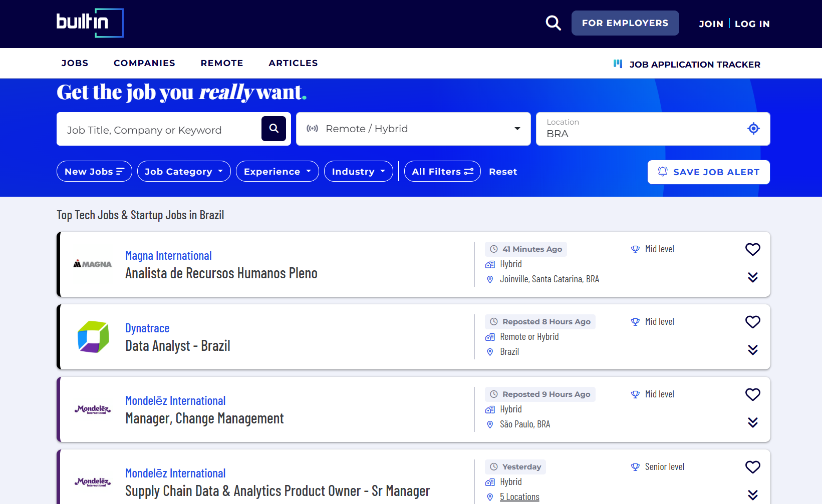Screen dimensions: 822x504
Task: Open site search magnifier in header
Action: coord(553,23)
